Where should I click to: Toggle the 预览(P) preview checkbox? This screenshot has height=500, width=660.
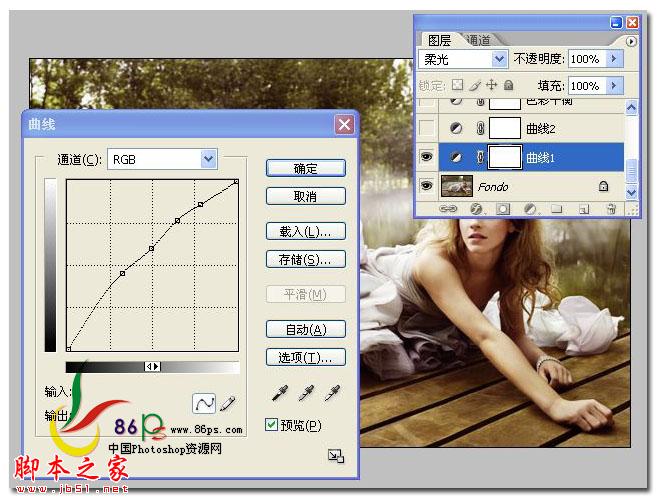point(271,425)
